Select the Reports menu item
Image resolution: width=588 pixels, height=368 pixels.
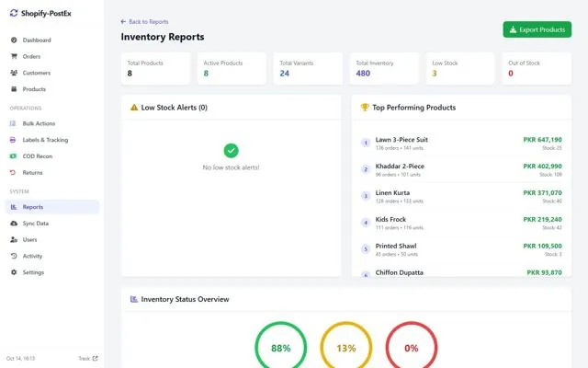coord(52,207)
